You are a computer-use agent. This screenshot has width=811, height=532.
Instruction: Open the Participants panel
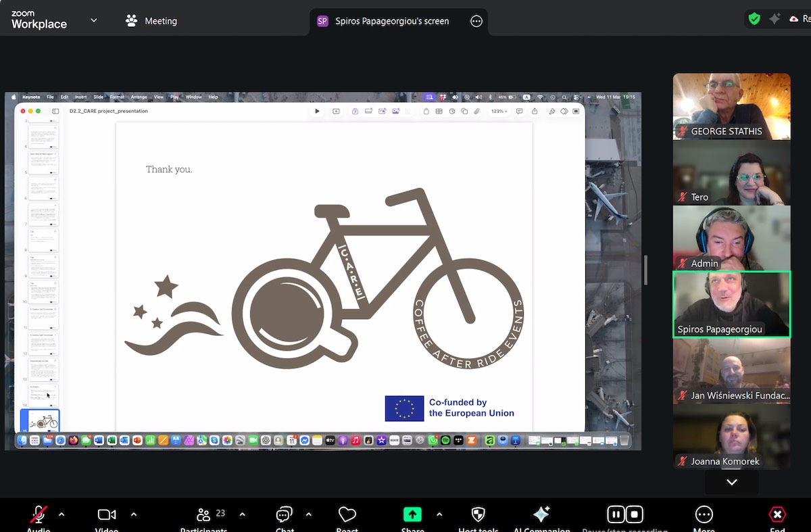[x=203, y=515]
